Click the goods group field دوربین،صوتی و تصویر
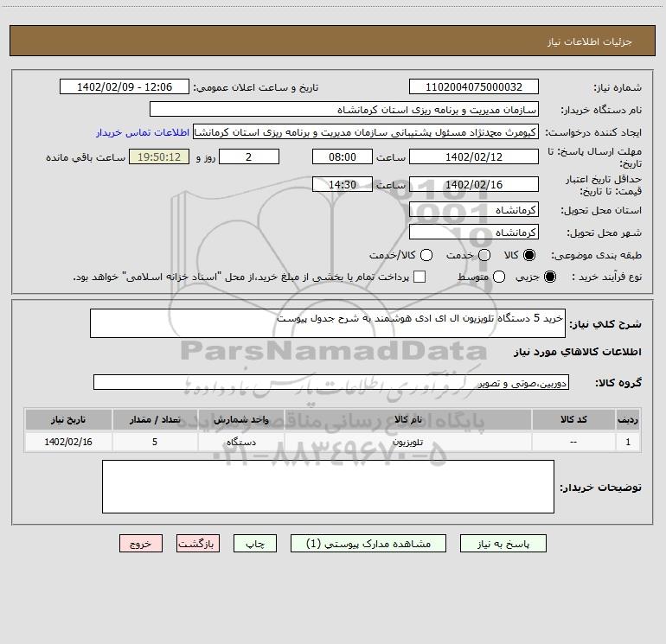666x644 pixels. (331, 382)
